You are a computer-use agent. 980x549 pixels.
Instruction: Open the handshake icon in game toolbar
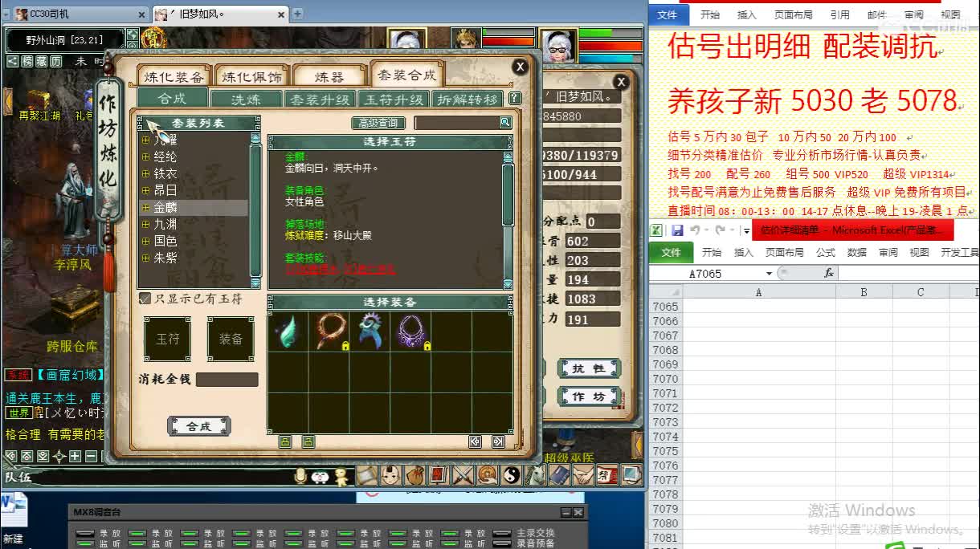584,475
